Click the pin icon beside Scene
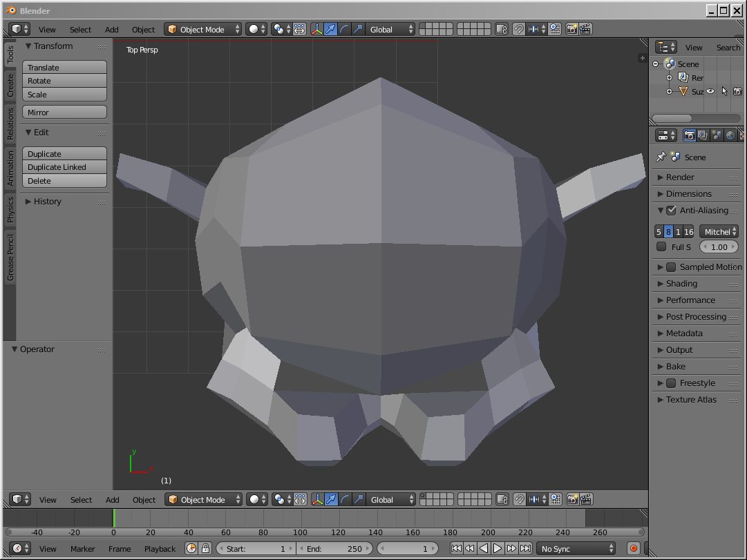The height and width of the screenshot is (560, 747). click(661, 157)
